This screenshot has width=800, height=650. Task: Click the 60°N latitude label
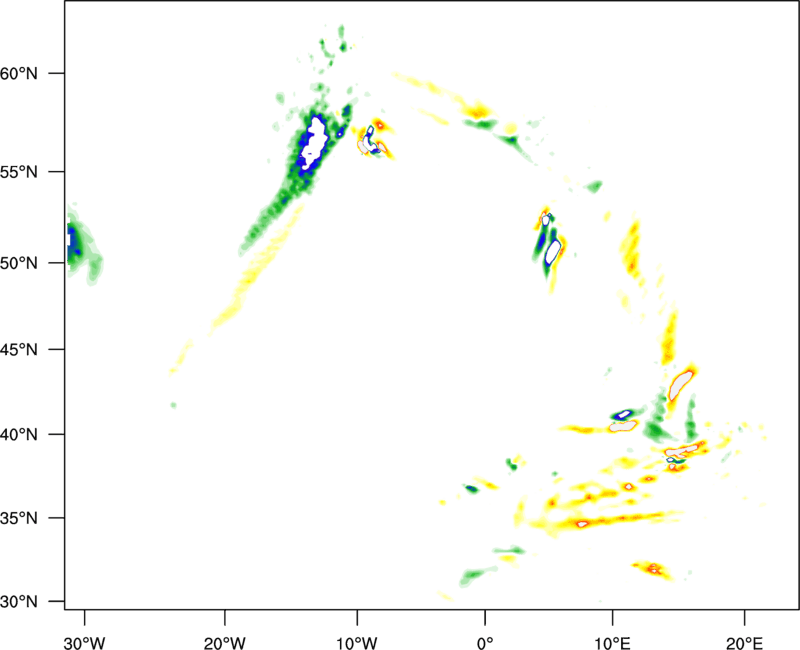[19, 73]
